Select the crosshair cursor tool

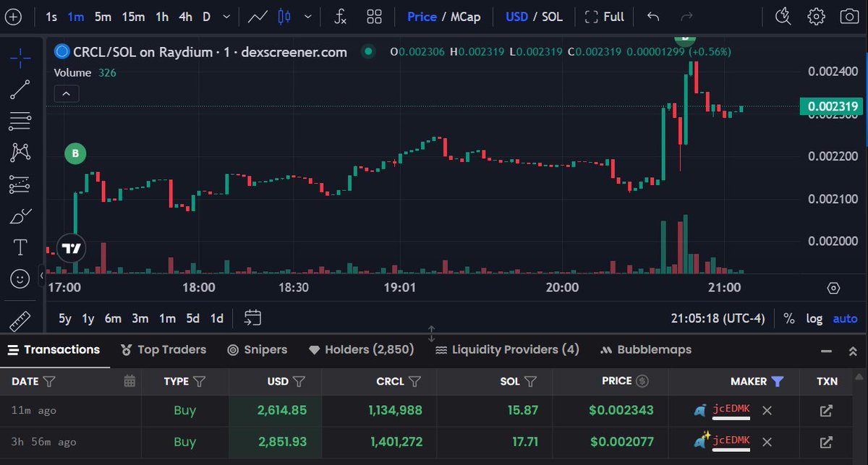(x=20, y=57)
